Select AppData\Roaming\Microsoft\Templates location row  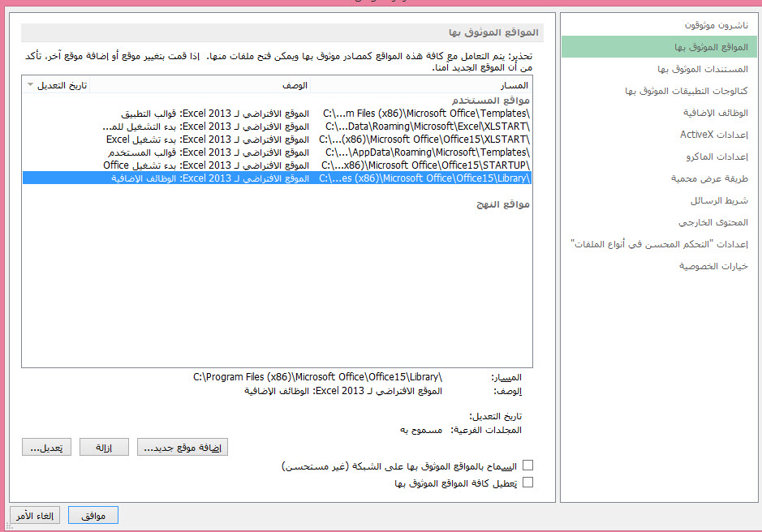pos(277,152)
